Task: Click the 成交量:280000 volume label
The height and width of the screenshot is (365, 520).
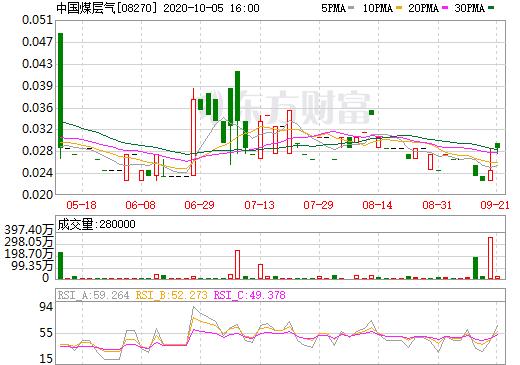Action: [x=97, y=224]
